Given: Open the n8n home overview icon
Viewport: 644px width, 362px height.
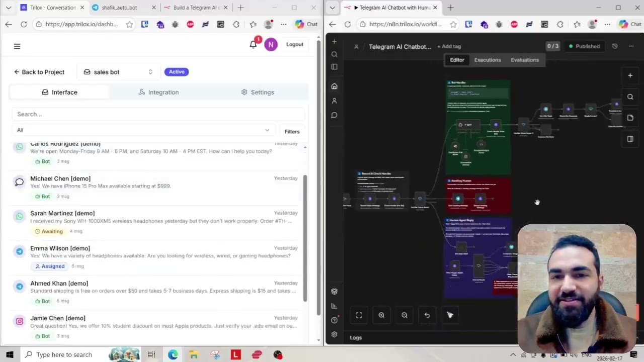Looking at the screenshot, I should coord(334,86).
